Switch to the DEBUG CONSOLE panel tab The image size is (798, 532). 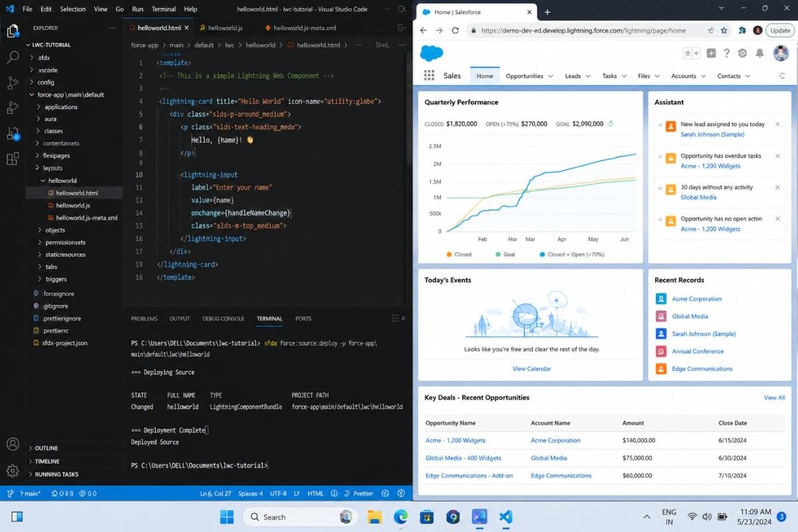223,319
